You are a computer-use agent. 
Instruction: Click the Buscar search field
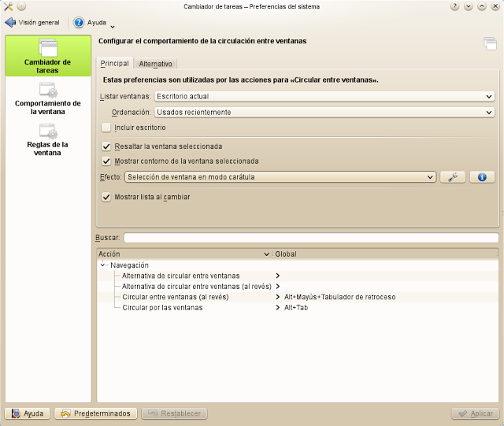[311, 237]
